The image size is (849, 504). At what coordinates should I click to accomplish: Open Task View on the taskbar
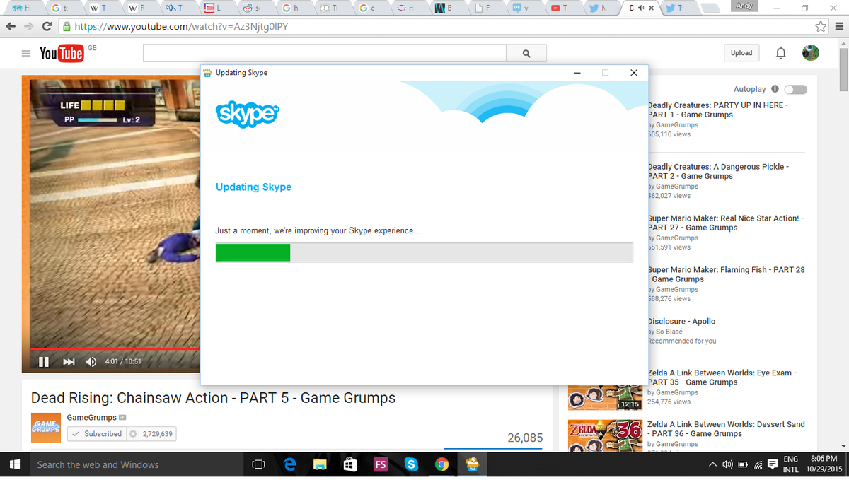point(258,464)
